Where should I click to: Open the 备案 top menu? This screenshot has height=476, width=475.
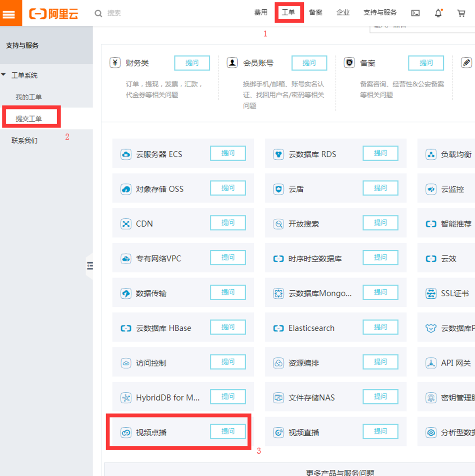tap(316, 13)
